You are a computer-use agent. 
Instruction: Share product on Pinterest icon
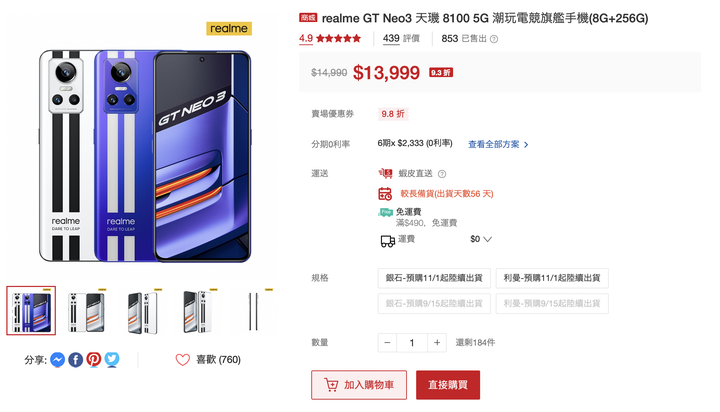pos(94,359)
